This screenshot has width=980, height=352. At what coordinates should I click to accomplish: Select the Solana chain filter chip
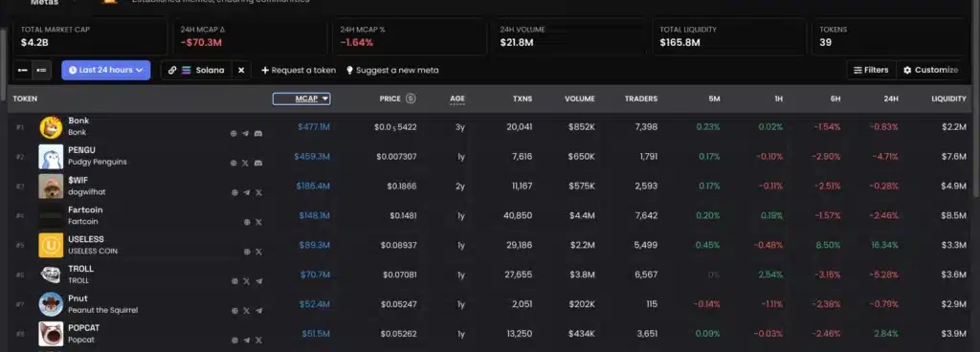click(196, 71)
